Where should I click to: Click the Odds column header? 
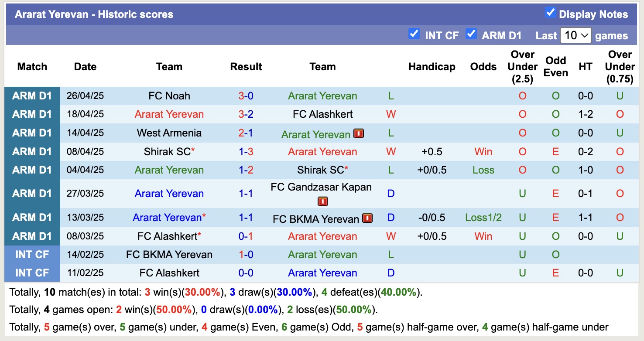[483, 66]
